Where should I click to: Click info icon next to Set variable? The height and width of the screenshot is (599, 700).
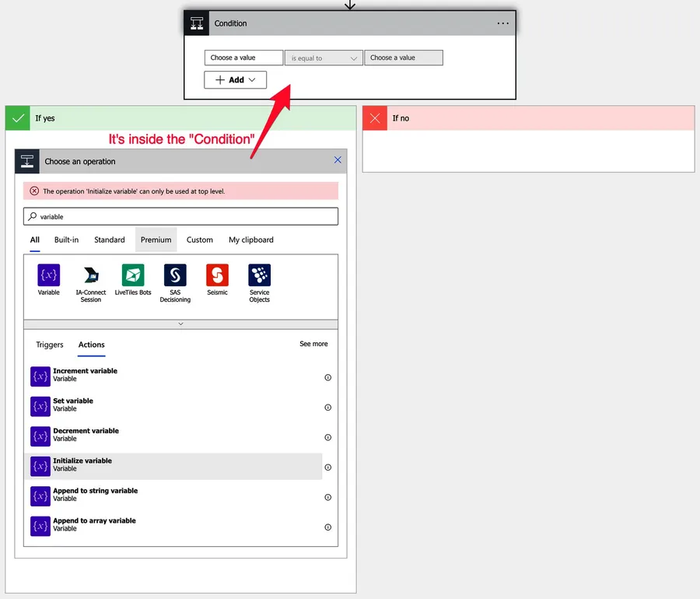pyautogui.click(x=327, y=408)
